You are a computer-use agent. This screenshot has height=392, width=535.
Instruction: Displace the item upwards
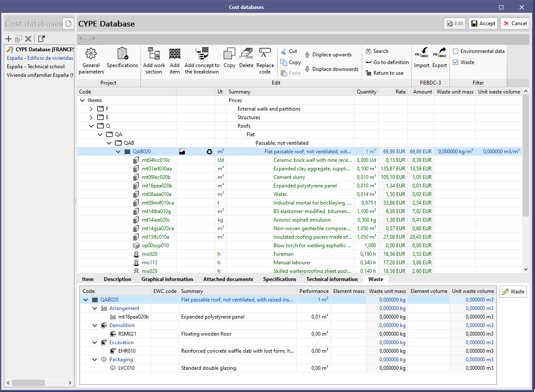(x=328, y=55)
